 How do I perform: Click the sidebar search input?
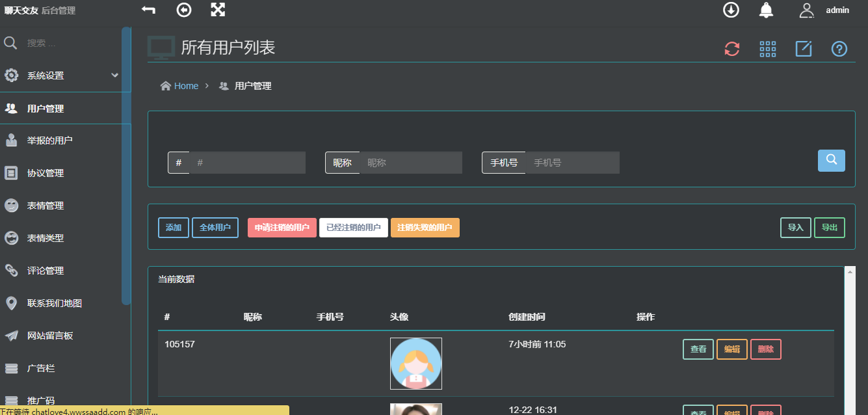[x=72, y=43]
